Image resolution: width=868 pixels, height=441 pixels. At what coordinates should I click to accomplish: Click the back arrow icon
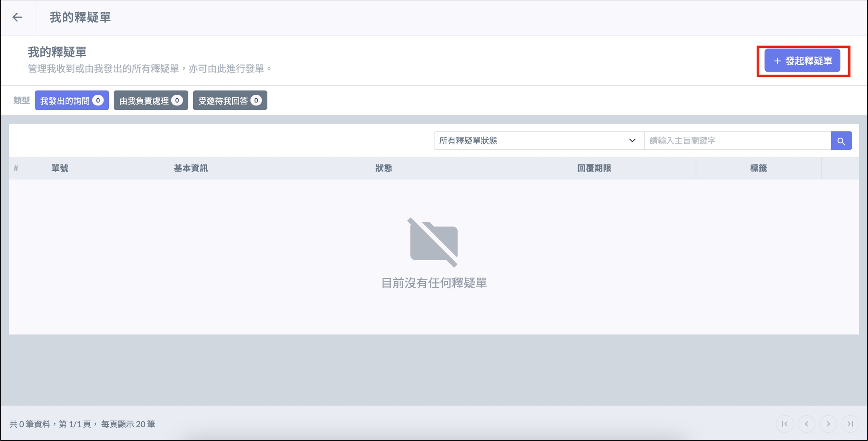[17, 17]
